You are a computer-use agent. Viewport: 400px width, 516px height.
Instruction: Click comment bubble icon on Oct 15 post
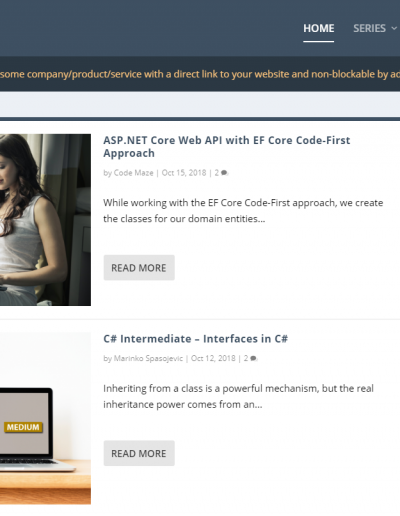pos(224,173)
